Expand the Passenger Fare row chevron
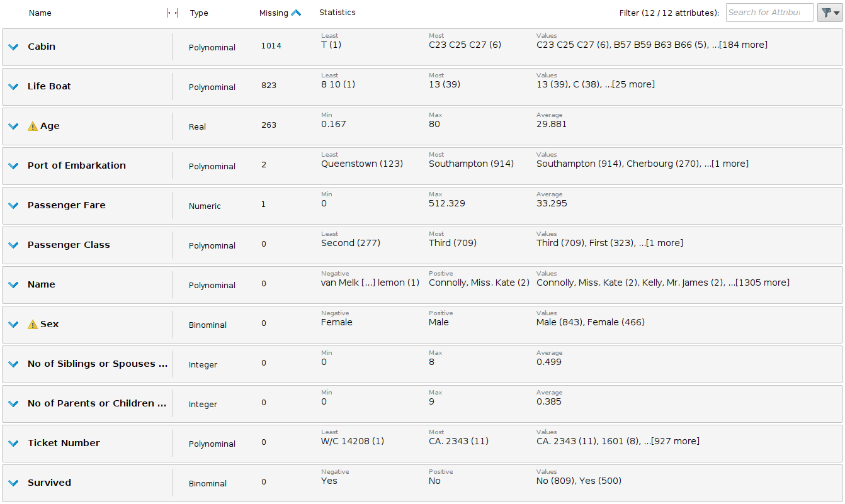 [13, 206]
